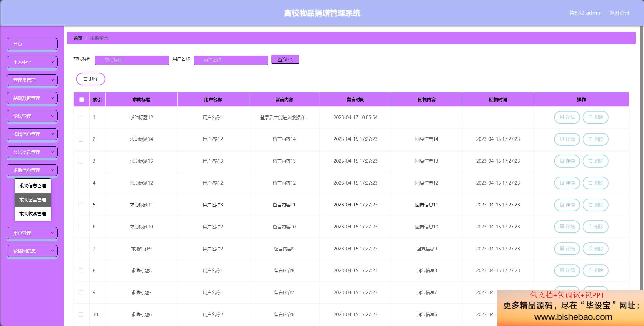
Task: Click cell 求助标题6
Action: tap(141, 315)
